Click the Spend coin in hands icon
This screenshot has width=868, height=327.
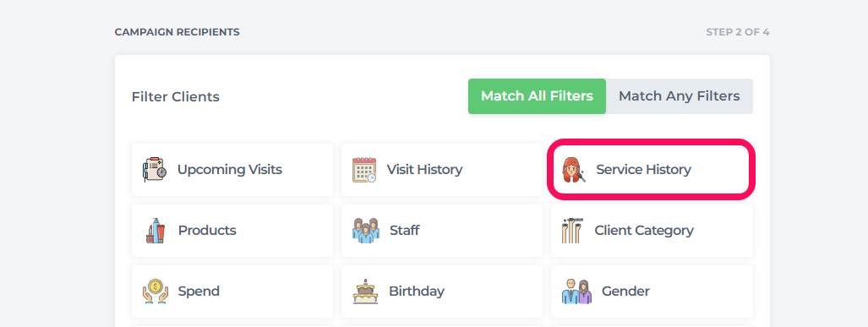coord(156,291)
